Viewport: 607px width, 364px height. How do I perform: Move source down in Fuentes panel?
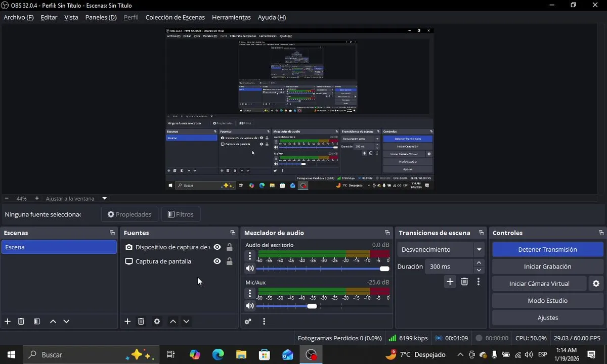coord(186,322)
